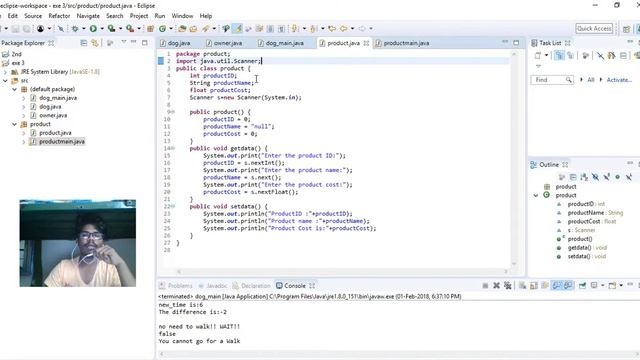Click All filter link in Task List
The height and width of the screenshot is (360, 640).
(591, 80)
